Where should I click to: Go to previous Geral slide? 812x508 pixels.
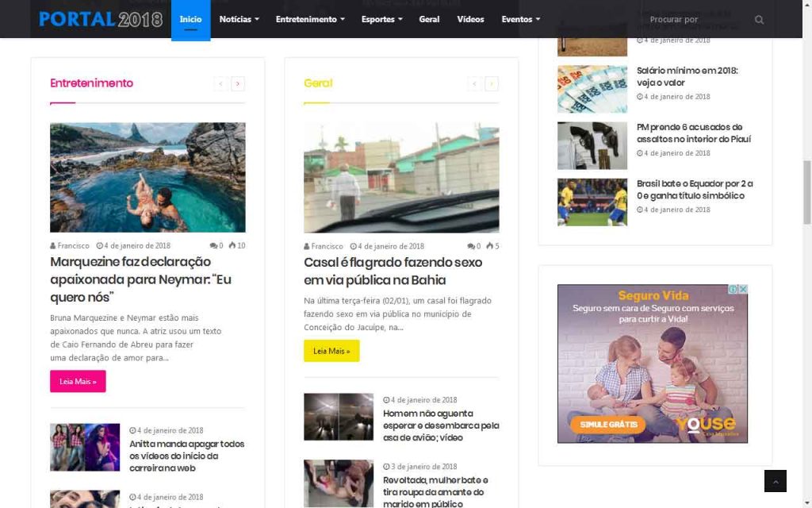[474, 83]
